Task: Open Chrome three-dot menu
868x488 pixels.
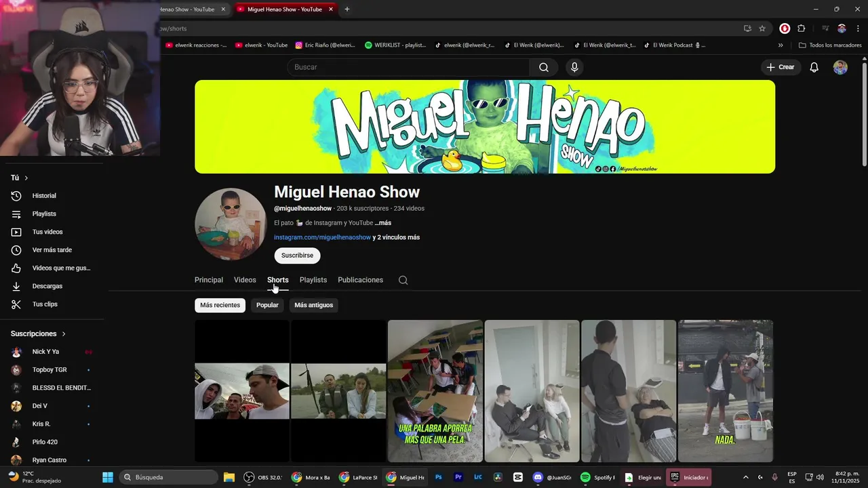Action: pos(859,28)
